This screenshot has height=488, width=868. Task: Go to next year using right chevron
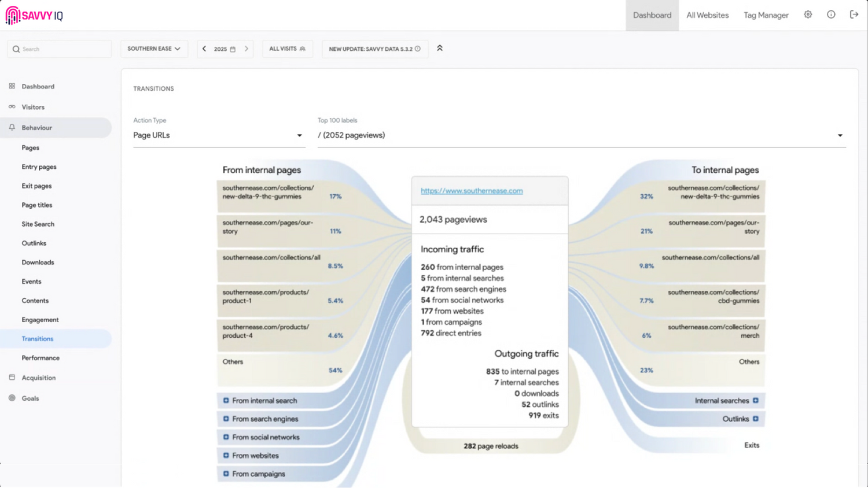(247, 49)
